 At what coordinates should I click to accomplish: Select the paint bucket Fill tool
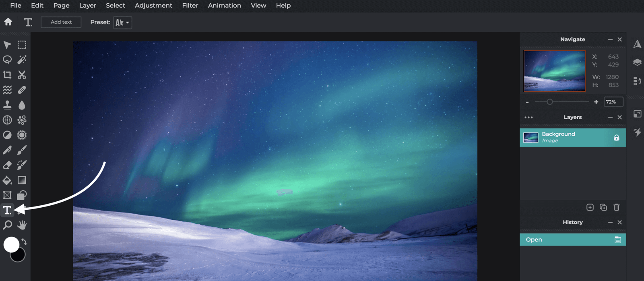click(7, 180)
